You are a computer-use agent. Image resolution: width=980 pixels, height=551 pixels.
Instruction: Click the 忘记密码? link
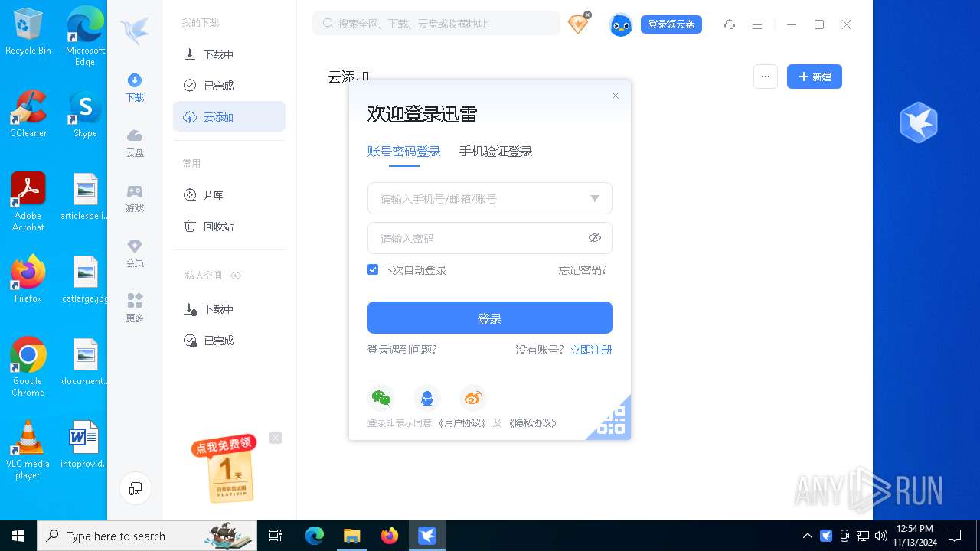point(583,270)
